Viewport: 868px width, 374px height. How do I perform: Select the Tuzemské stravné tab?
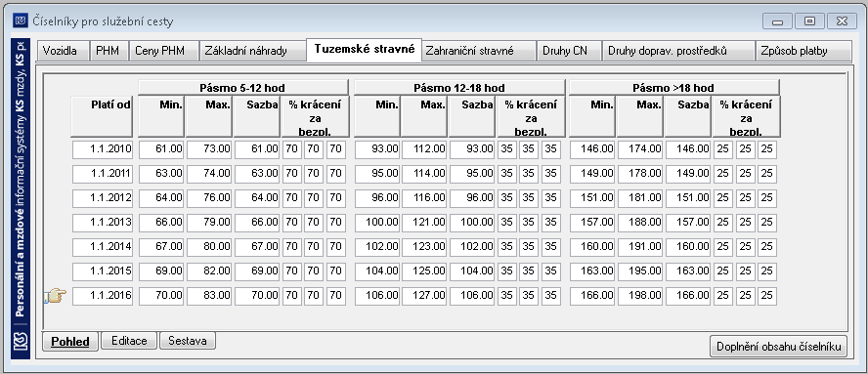[364, 49]
